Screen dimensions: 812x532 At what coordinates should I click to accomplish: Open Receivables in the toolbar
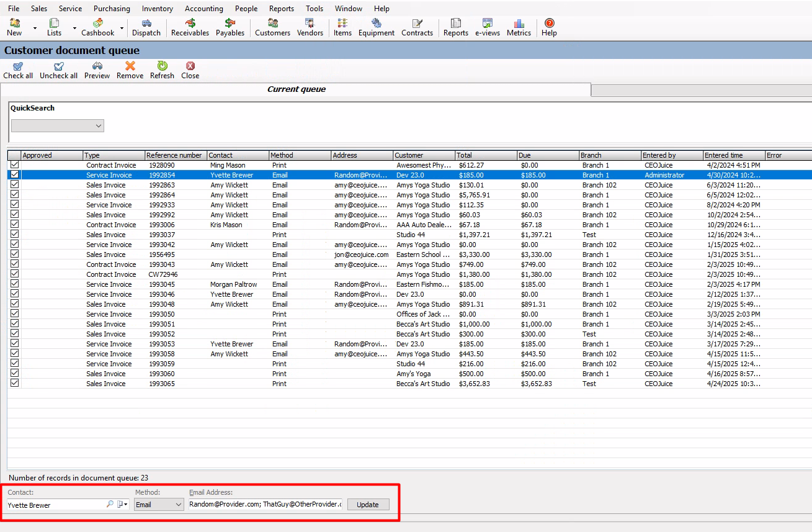pos(190,27)
